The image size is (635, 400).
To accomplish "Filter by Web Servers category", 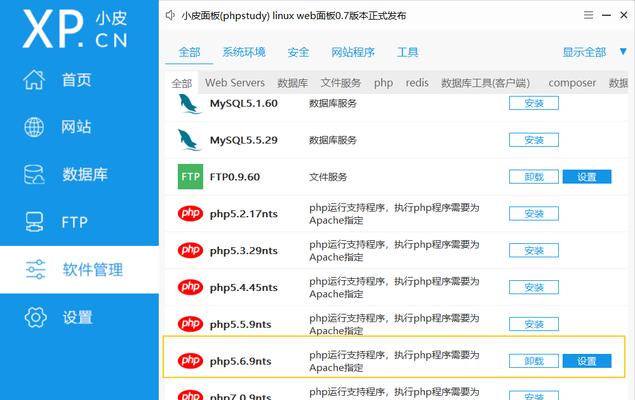I will pos(235,83).
